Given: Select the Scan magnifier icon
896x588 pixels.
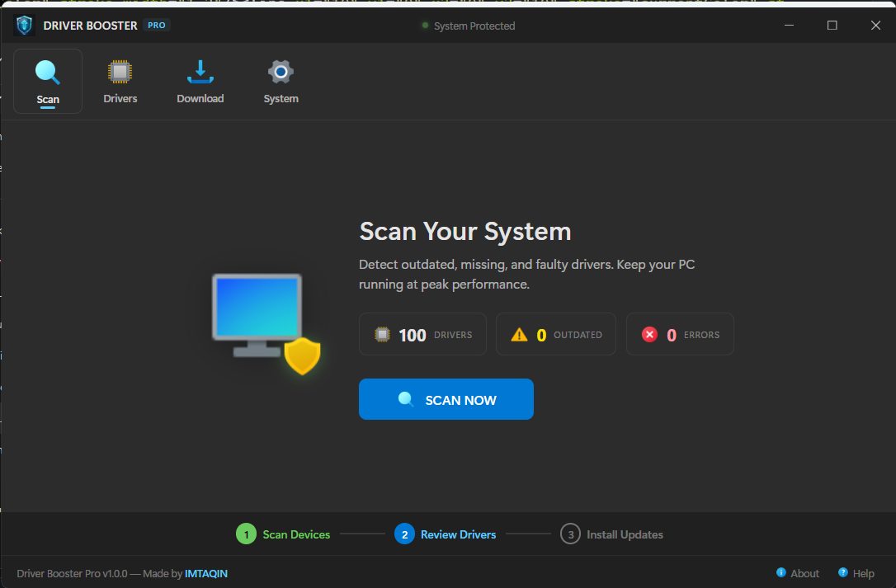Looking at the screenshot, I should [47, 73].
